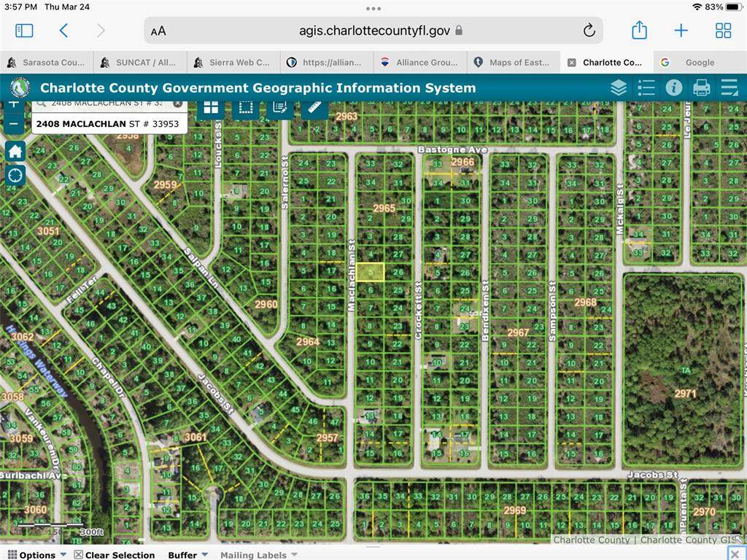
Task: Click block number 3061 label
Action: tap(196, 437)
